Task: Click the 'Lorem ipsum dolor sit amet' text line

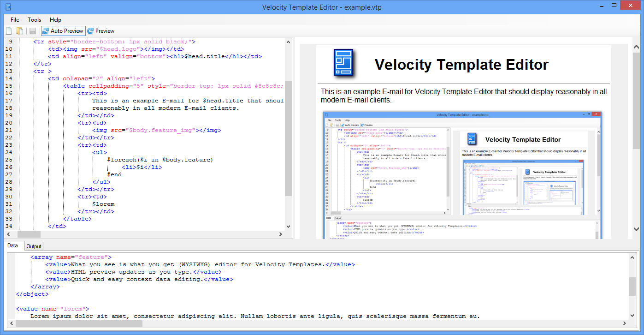Action: (x=255, y=316)
